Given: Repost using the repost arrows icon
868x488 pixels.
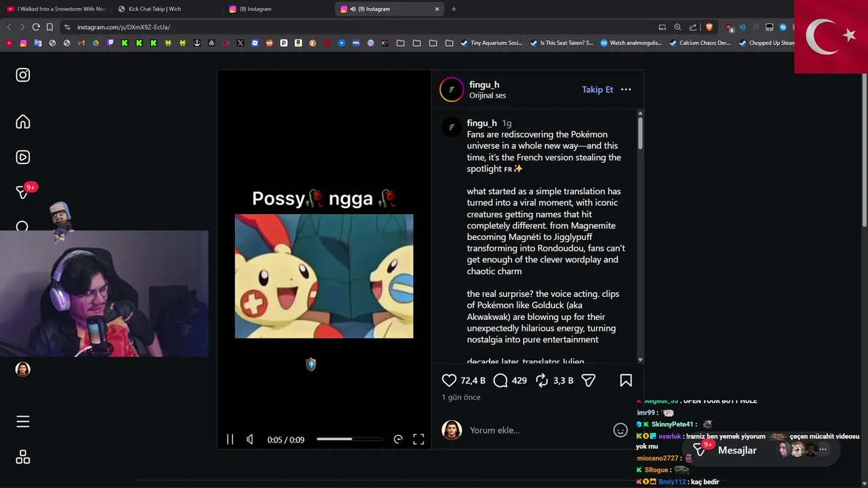Looking at the screenshot, I should 542,380.
